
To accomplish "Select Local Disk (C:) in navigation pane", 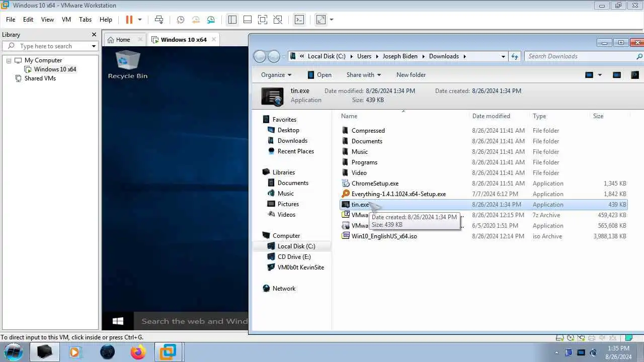I will coord(296,246).
